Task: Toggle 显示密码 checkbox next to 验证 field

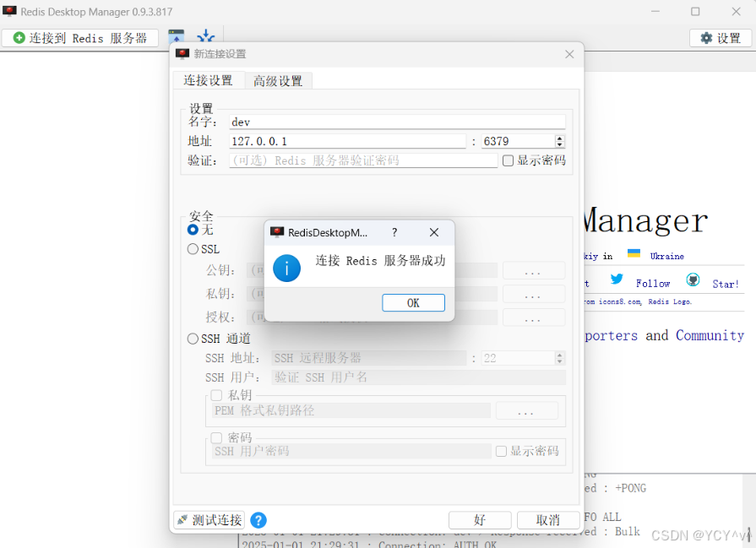Action: point(508,160)
